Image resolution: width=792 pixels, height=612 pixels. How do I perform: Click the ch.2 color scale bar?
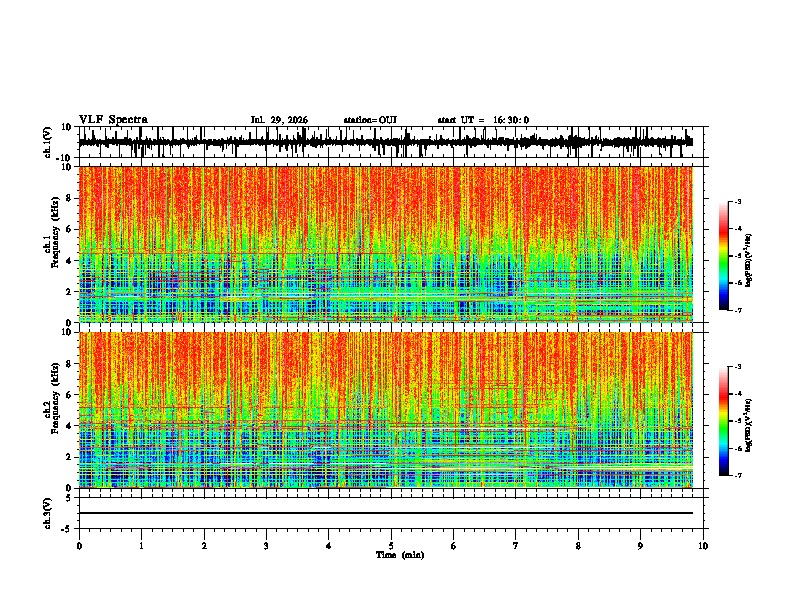pos(723,421)
